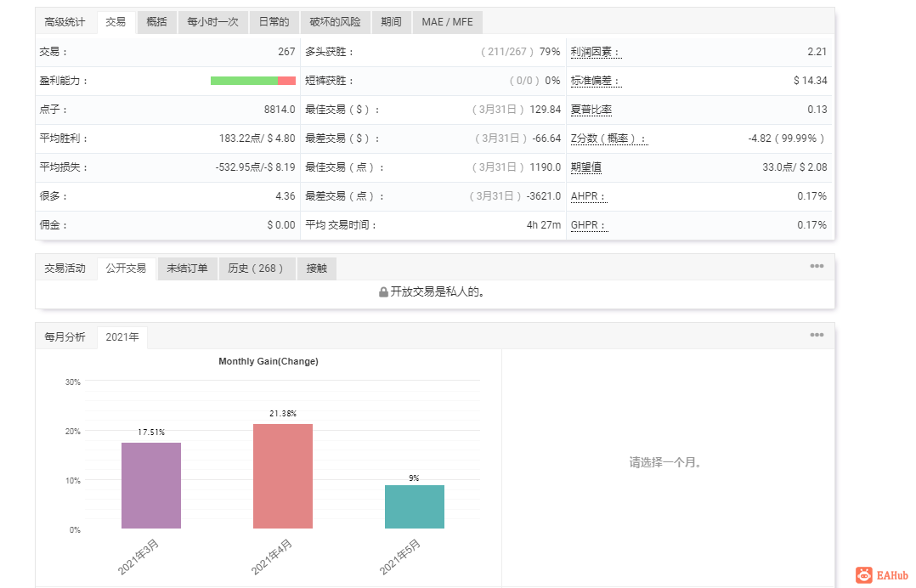Switch to the 接触 tab
Viewport: 916px width, 588px height.
(x=317, y=269)
